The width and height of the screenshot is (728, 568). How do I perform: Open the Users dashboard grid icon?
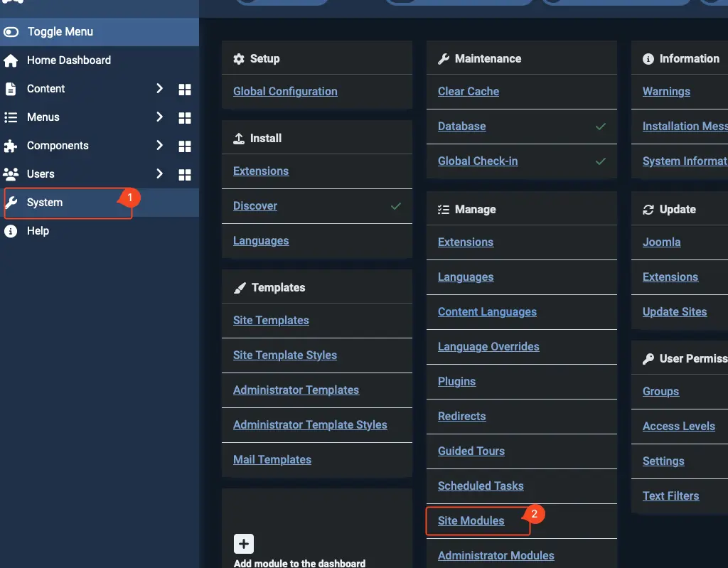[x=185, y=175]
